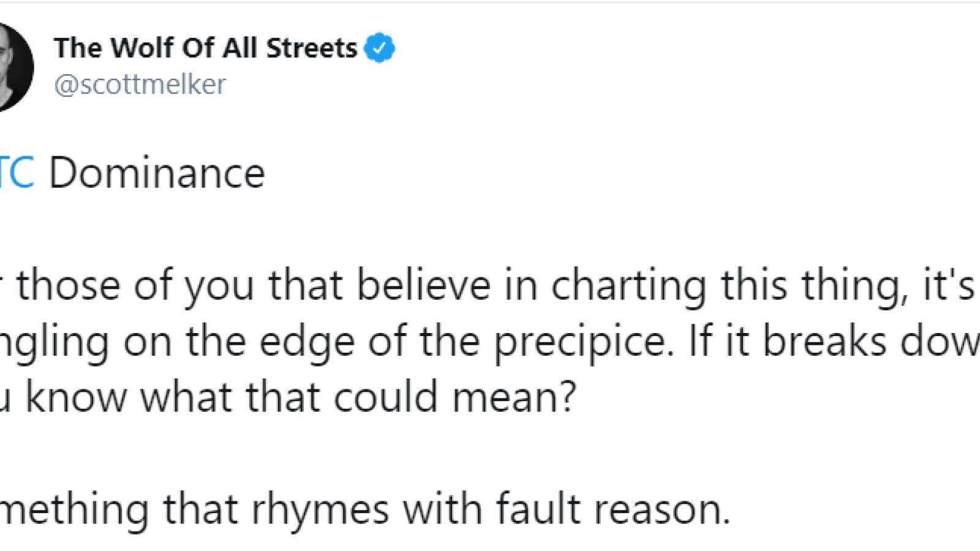Open the blue BTC cashtag link
Viewport: 980px width, 551px height.
17,173
